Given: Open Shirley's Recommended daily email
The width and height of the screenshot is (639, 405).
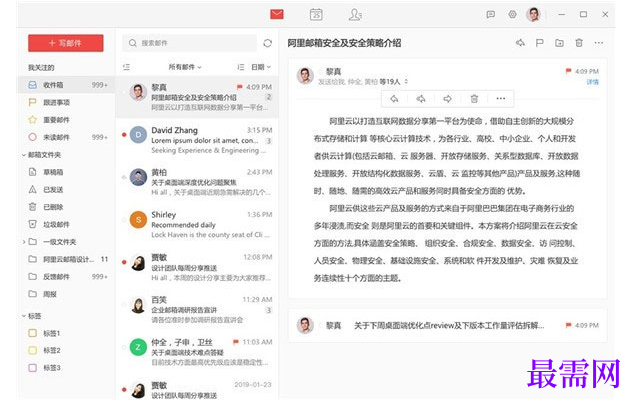Looking at the screenshot, I should point(197,225).
